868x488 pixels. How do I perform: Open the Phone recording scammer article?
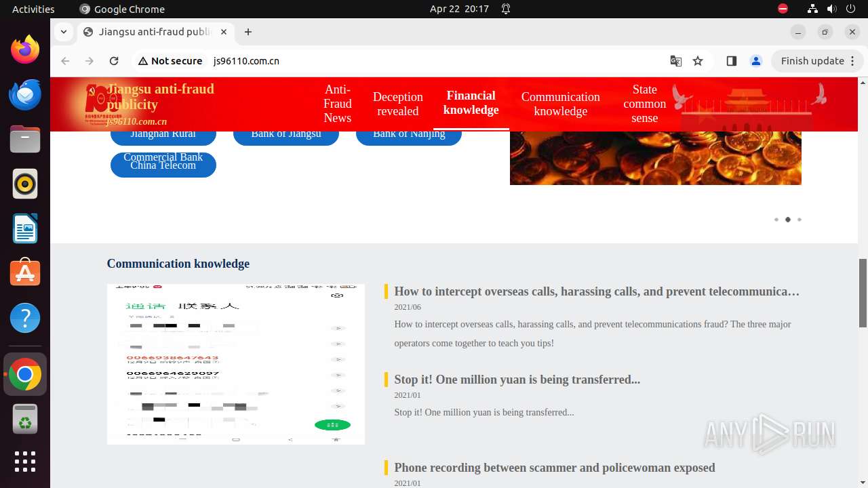555,468
